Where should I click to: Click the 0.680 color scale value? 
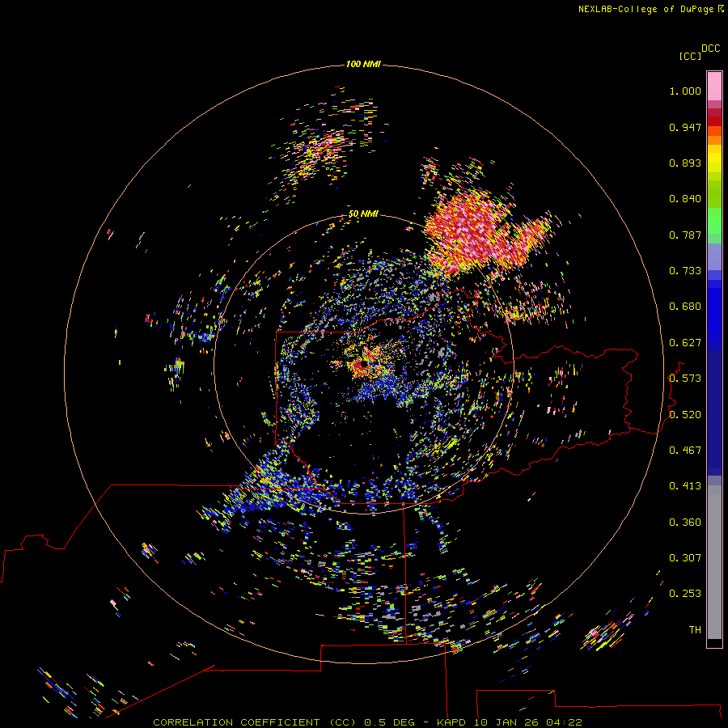pyautogui.click(x=685, y=307)
